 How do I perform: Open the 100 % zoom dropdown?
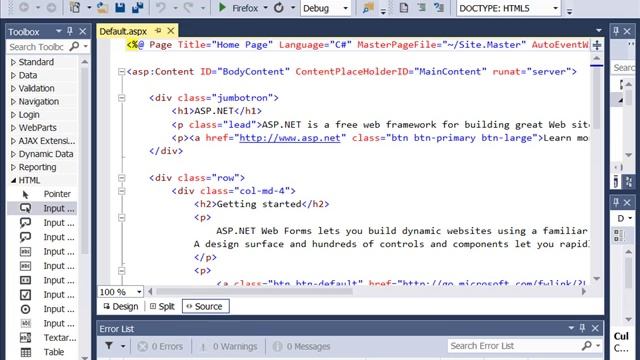point(139,292)
